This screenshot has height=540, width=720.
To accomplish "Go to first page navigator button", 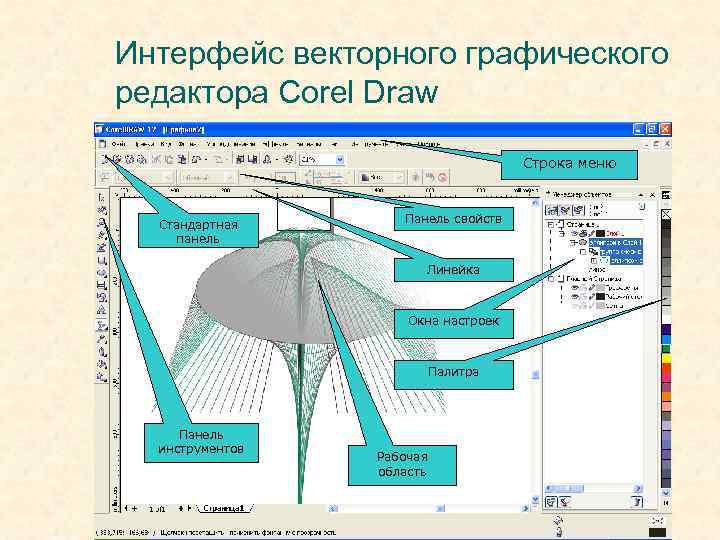I will click(127, 509).
